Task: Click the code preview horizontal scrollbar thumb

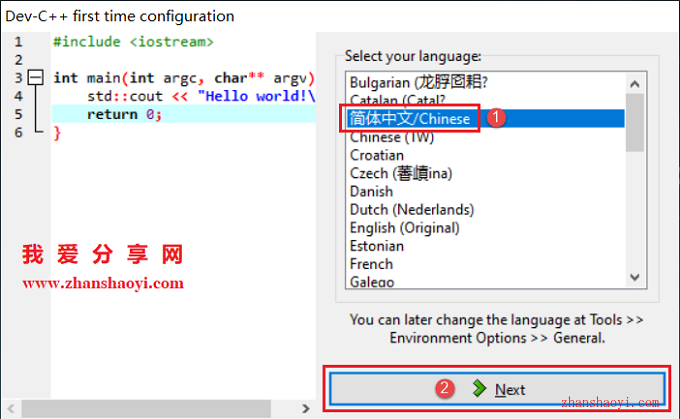Action: click(x=146, y=409)
